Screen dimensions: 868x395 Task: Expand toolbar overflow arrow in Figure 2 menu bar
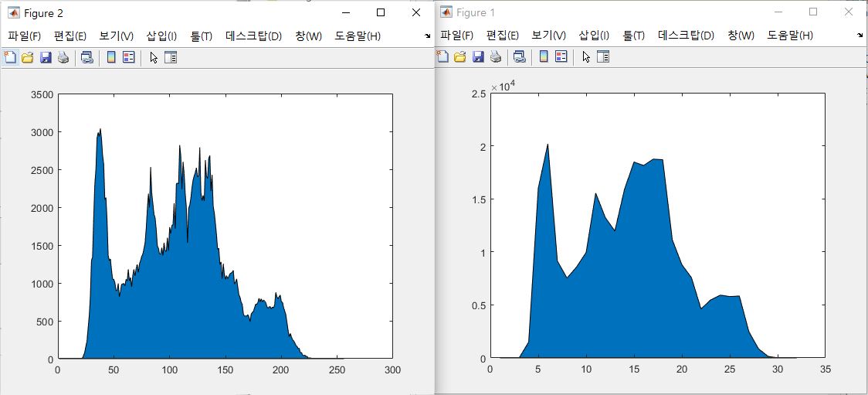pyautogui.click(x=427, y=36)
